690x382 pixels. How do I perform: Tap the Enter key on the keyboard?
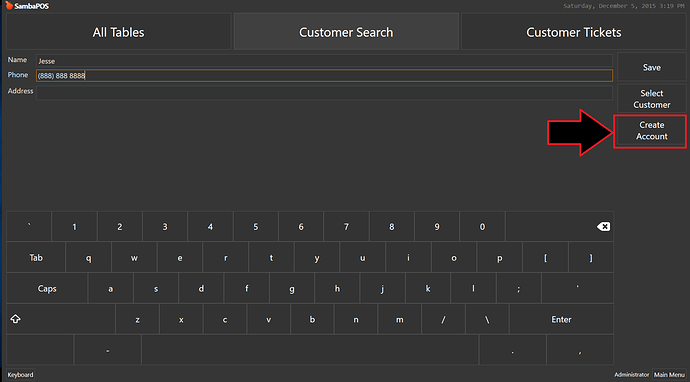point(561,319)
